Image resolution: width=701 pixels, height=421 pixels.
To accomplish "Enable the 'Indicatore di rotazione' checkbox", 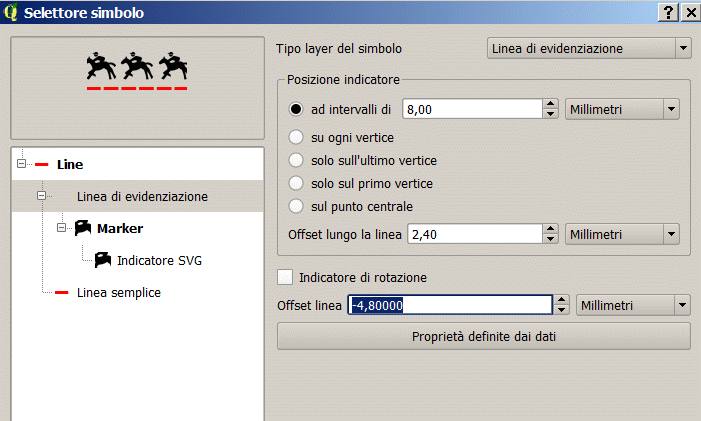I will click(x=286, y=277).
